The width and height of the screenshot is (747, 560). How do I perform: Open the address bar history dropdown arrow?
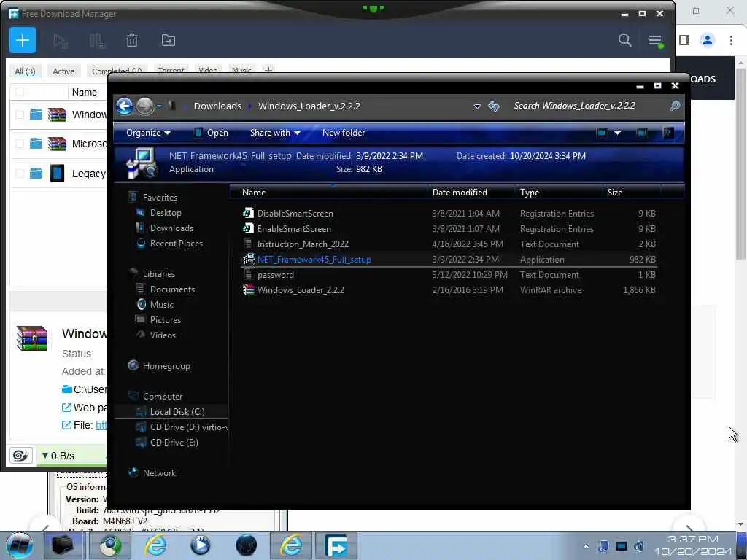coord(477,106)
